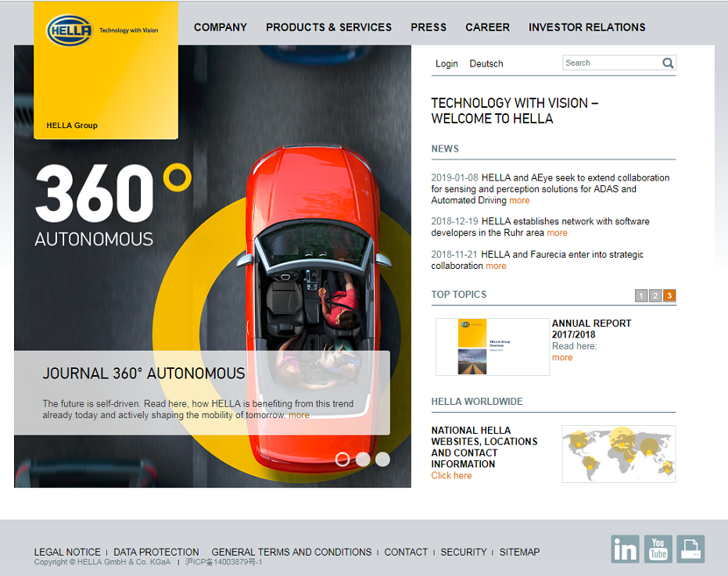
Task: Select top topics page 1
Action: click(x=641, y=295)
